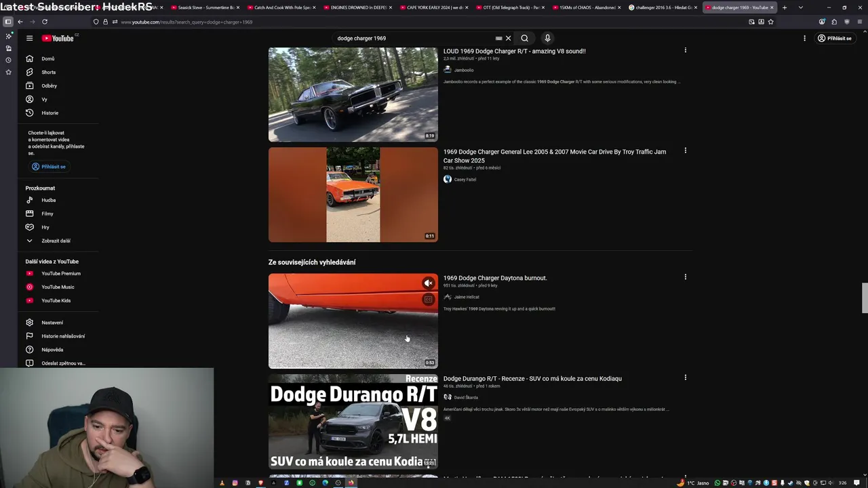Open more options for Dodge Durango R/T video
The width and height of the screenshot is (868, 488).
tap(686, 378)
